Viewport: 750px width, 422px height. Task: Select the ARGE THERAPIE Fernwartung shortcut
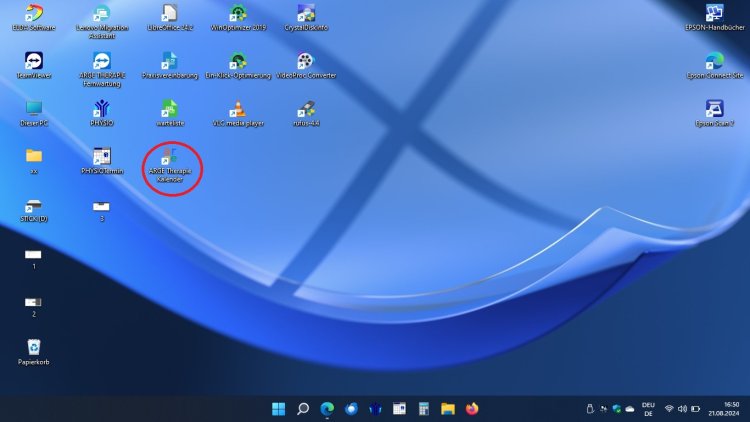click(x=102, y=69)
